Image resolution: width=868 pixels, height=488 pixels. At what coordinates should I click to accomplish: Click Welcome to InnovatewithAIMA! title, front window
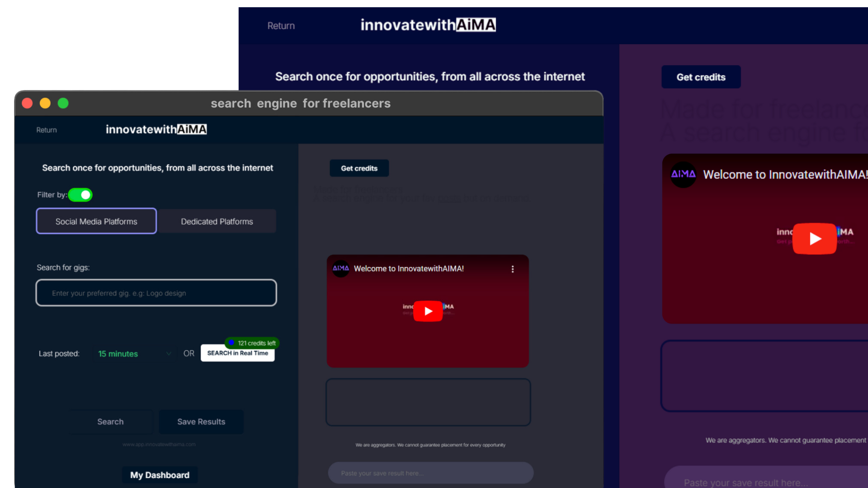coord(409,268)
